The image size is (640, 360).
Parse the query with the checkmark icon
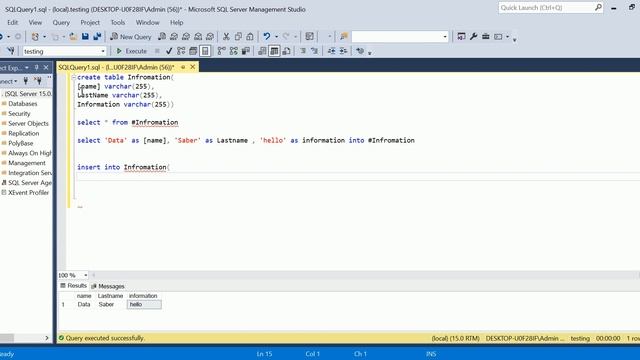[x=169, y=51]
